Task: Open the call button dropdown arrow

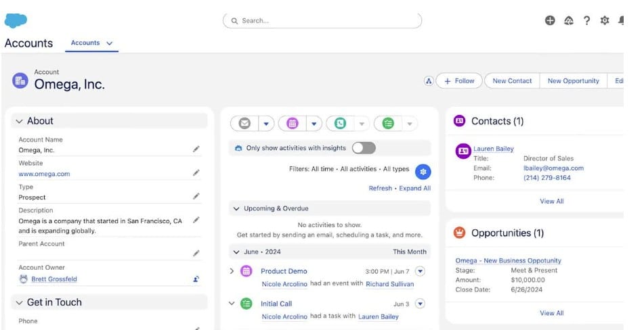Action: (362, 123)
